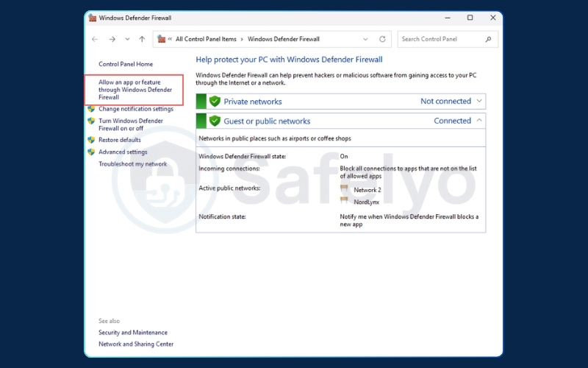Click shield icon beside Advanced settings
The width and height of the screenshot is (588, 368).
[91, 152]
